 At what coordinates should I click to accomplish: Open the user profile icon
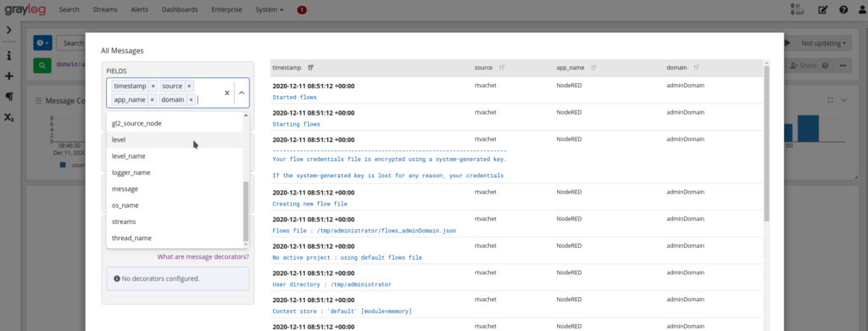tap(860, 9)
